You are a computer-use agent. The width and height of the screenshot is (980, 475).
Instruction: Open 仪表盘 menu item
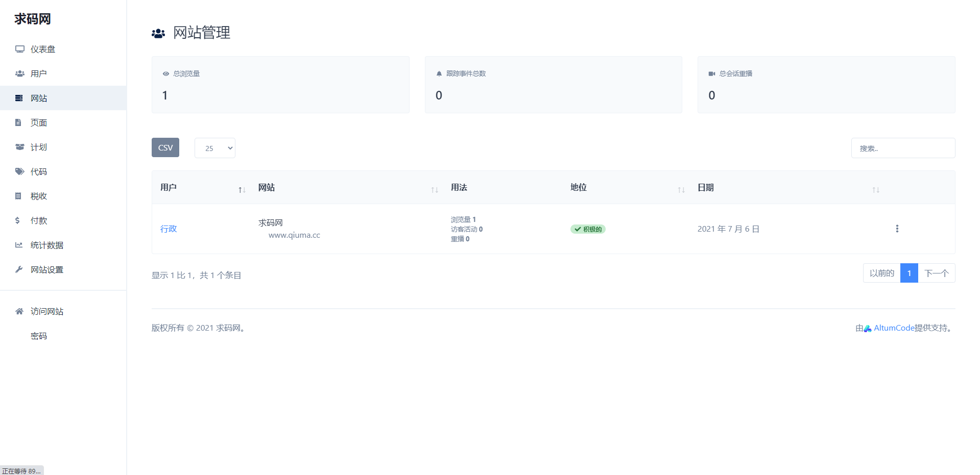tap(63, 49)
